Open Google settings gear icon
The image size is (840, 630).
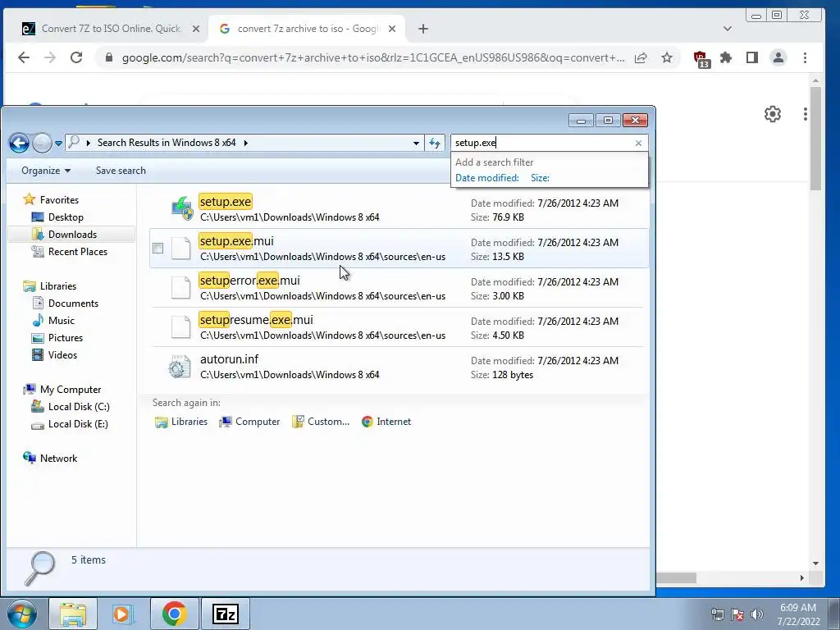point(773,113)
